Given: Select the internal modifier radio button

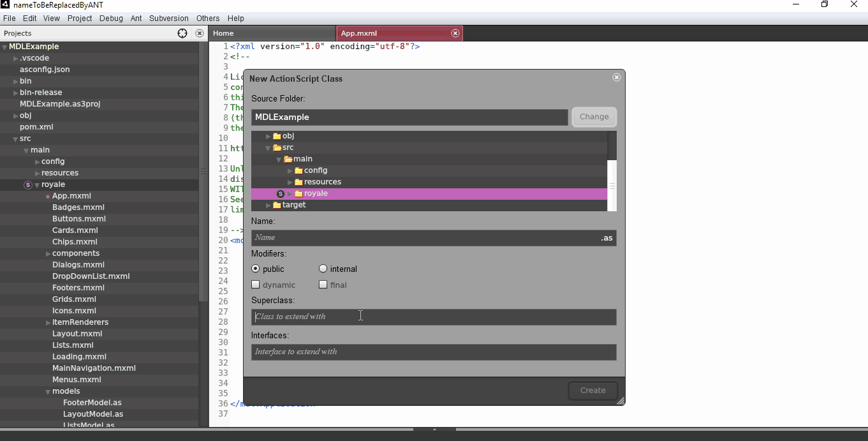Looking at the screenshot, I should (323, 269).
